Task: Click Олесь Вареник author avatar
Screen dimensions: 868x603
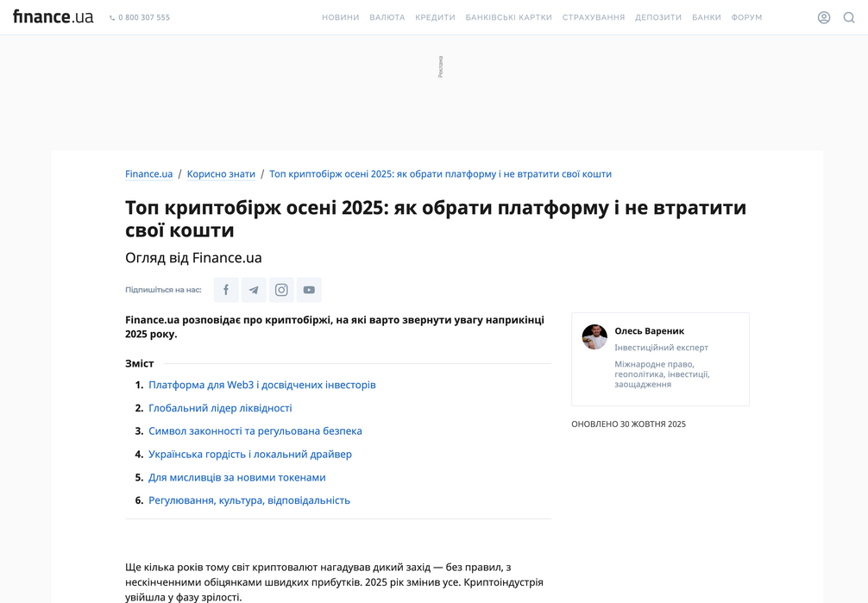Action: [x=594, y=336]
